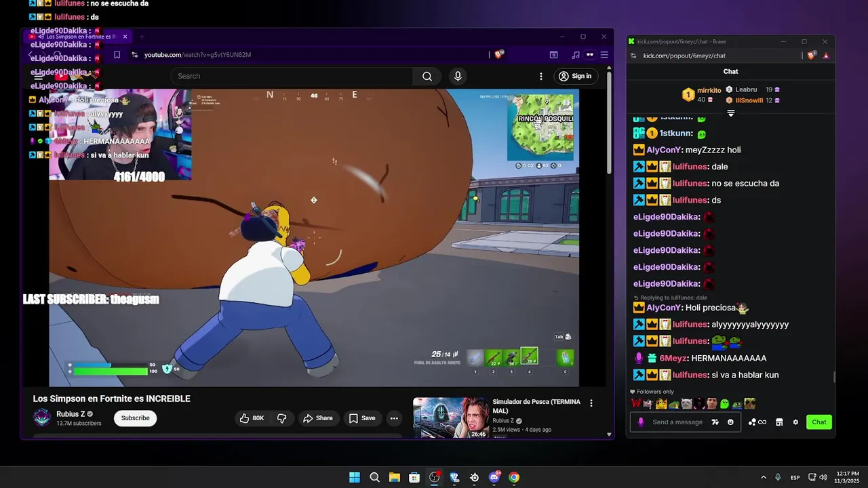Share the Los Simpson video
Screen dimensions: 868x488
[x=318, y=418]
